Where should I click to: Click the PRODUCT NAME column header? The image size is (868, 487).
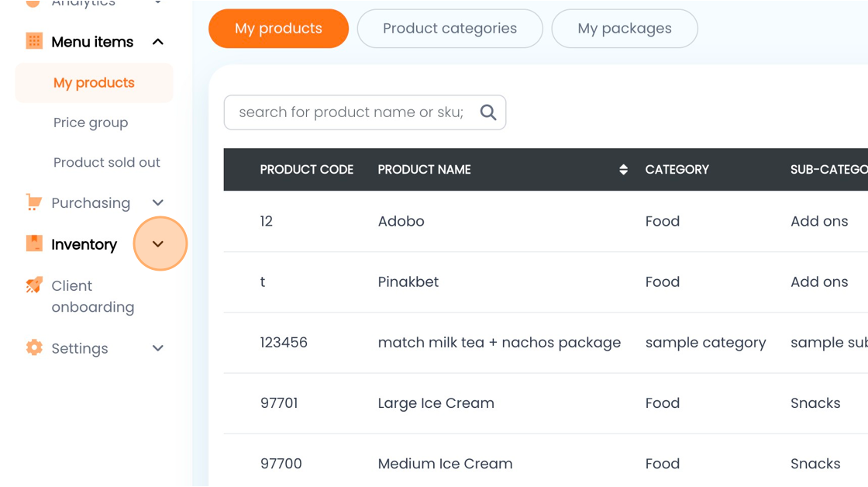[x=424, y=170]
